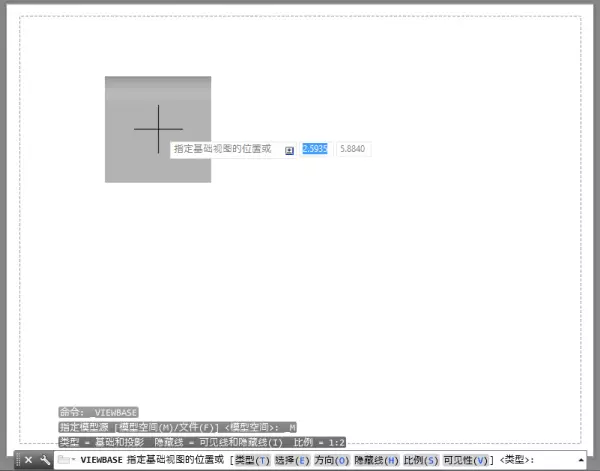Open command line customization wrench icon
The image size is (600, 471).
(45, 460)
